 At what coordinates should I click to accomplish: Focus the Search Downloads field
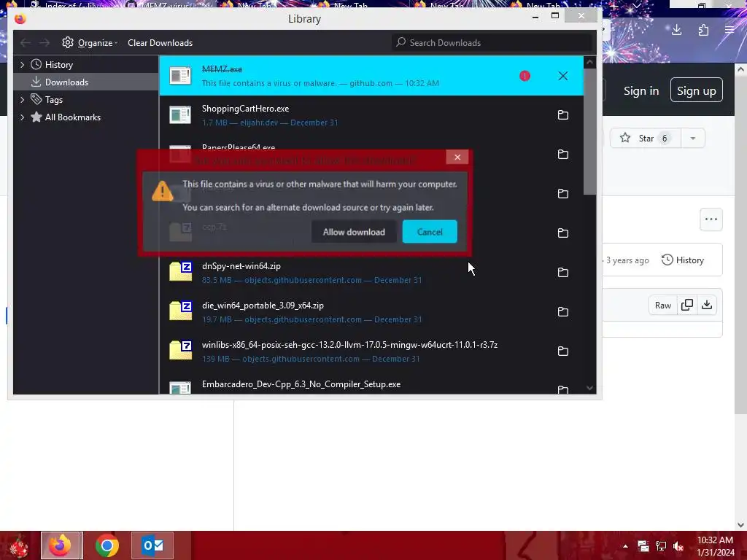pos(492,43)
